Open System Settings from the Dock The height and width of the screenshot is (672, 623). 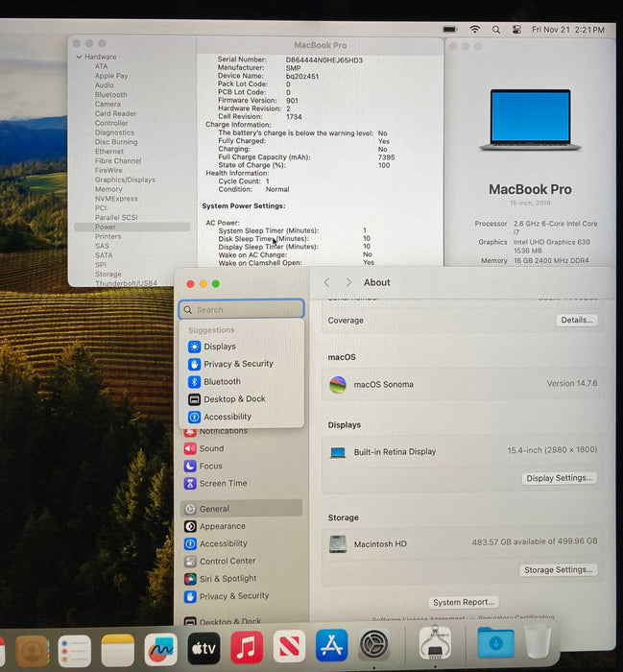(373, 645)
